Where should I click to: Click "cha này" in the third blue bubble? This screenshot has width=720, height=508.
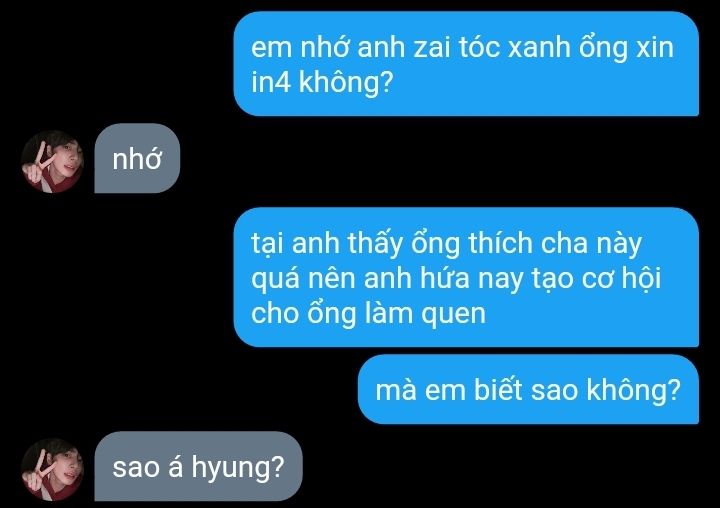click(591, 244)
